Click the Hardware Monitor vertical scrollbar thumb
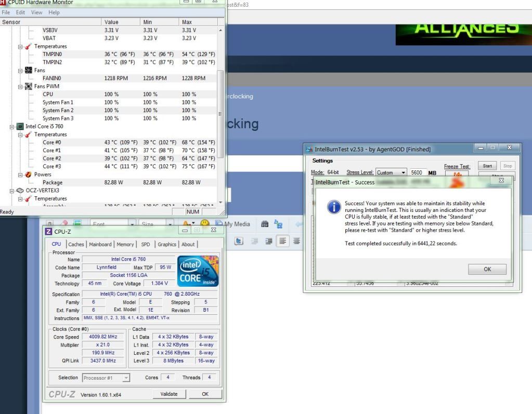The image size is (532, 414). point(220,114)
